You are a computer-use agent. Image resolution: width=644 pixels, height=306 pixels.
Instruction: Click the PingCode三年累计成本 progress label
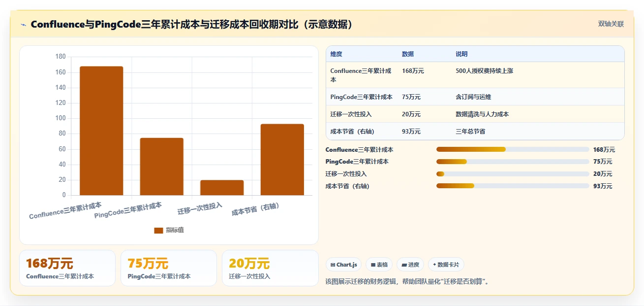tap(357, 162)
